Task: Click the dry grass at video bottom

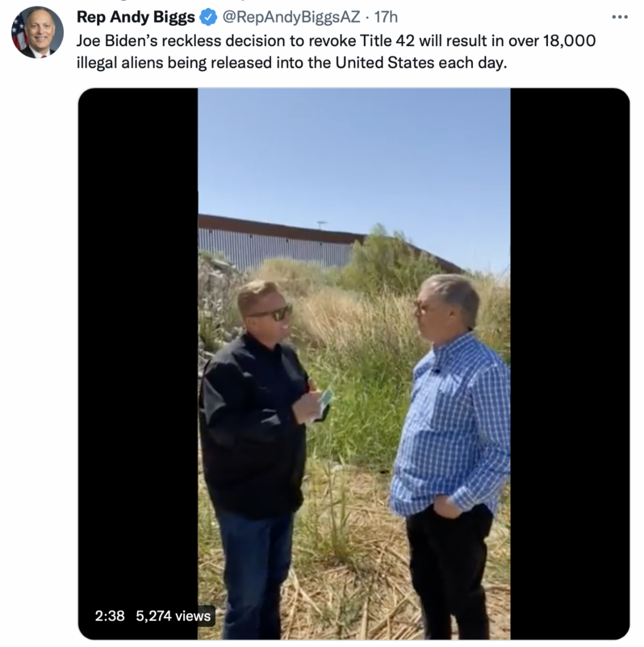Action: click(x=349, y=591)
